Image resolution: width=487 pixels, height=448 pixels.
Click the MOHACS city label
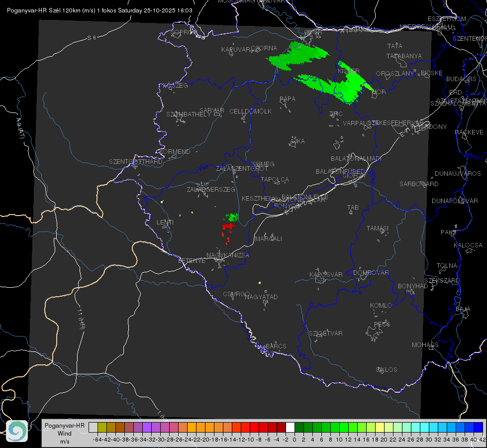[425, 345]
